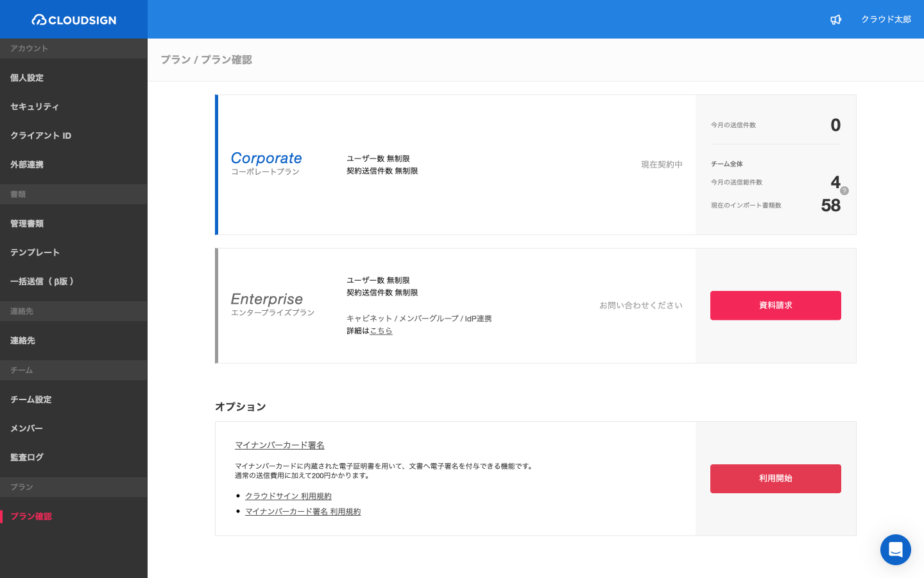Click コーポレートプラン subtitle

pyautogui.click(x=265, y=171)
